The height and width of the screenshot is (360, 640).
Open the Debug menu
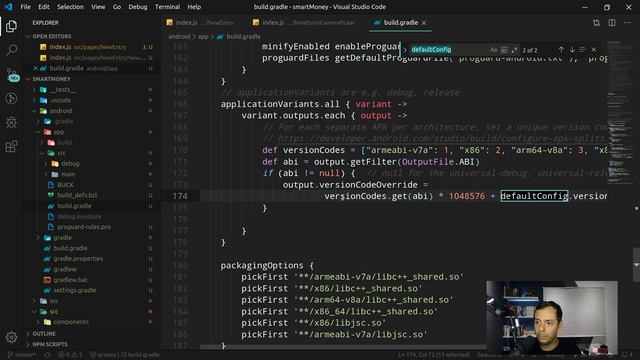pyautogui.click(x=138, y=7)
